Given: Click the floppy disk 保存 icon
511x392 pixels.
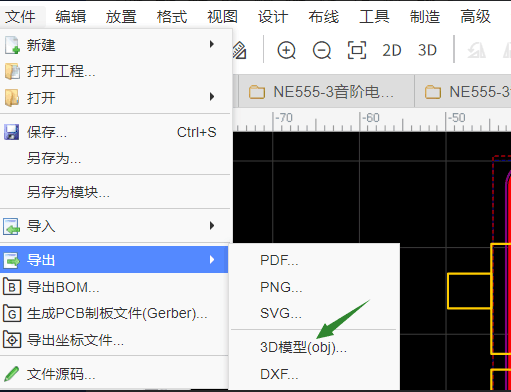Looking at the screenshot, I should click(x=12, y=132).
